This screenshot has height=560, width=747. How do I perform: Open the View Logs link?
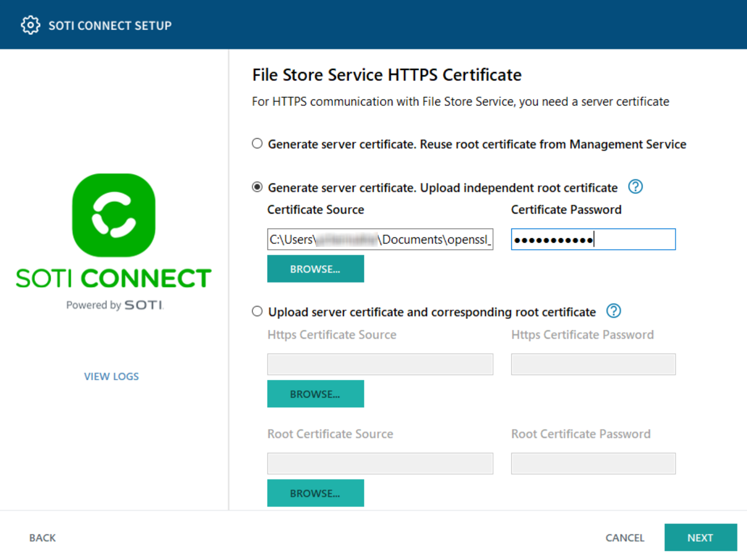point(111,377)
